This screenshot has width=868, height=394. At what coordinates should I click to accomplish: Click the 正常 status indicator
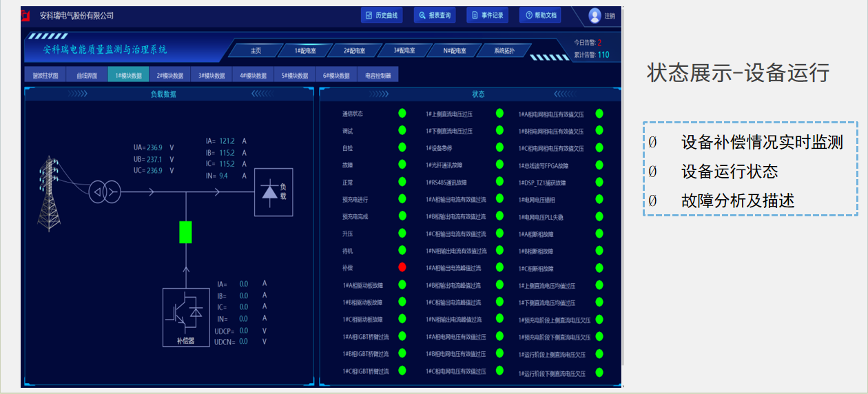[402, 182]
